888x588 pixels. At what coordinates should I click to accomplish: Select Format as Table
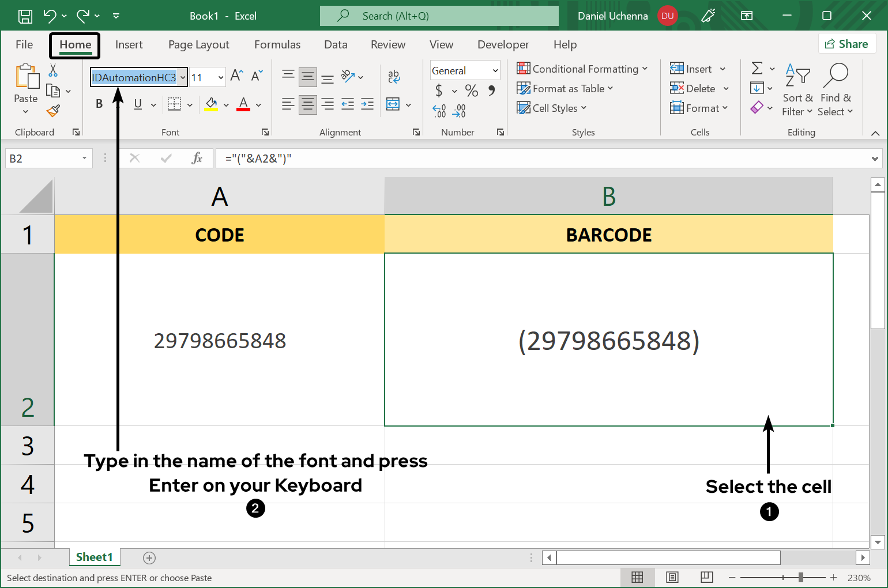coord(565,88)
